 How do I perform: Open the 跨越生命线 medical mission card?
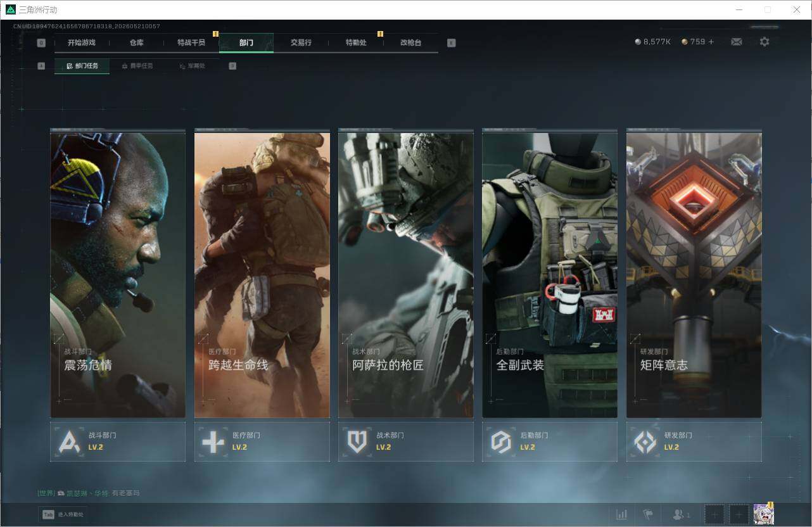pyautogui.click(x=262, y=274)
